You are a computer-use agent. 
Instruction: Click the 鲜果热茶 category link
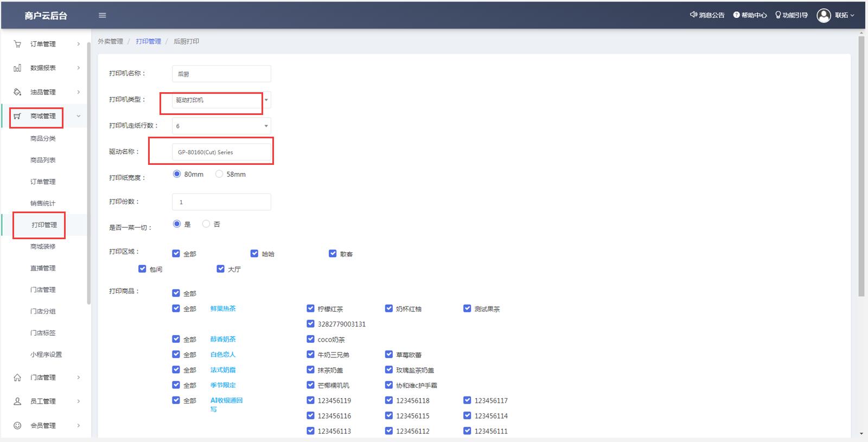tap(223, 309)
